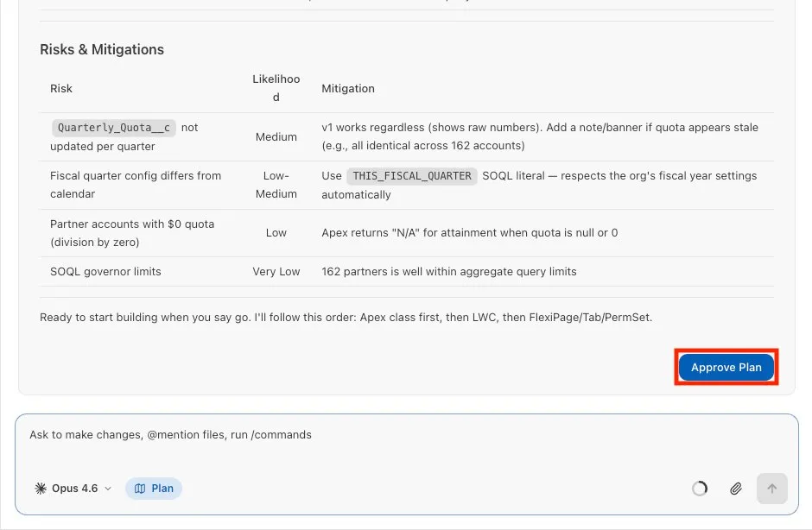This screenshot has height=530, width=812.
Task: Click the 'Low-Medium' likelihood cell
Action: [276, 185]
